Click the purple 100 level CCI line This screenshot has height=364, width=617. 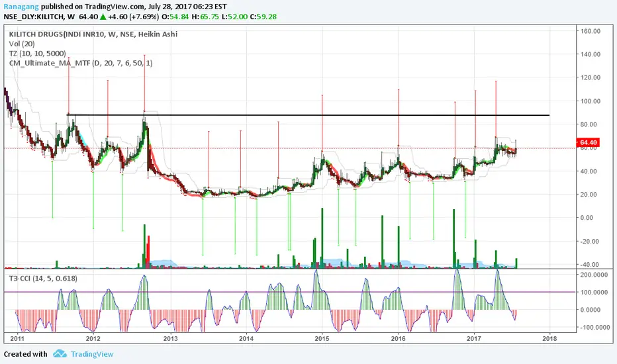[290, 292]
